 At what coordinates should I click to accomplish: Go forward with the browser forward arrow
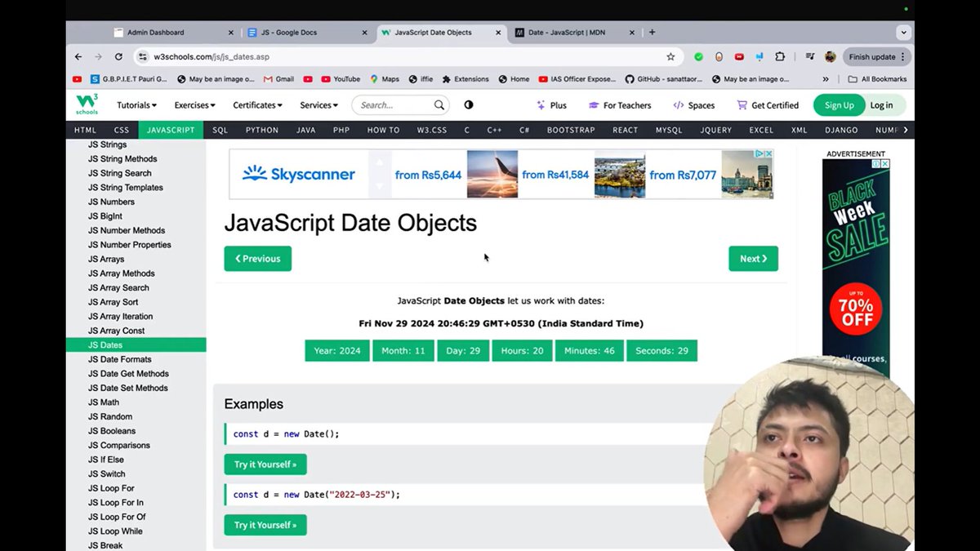pyautogui.click(x=98, y=57)
